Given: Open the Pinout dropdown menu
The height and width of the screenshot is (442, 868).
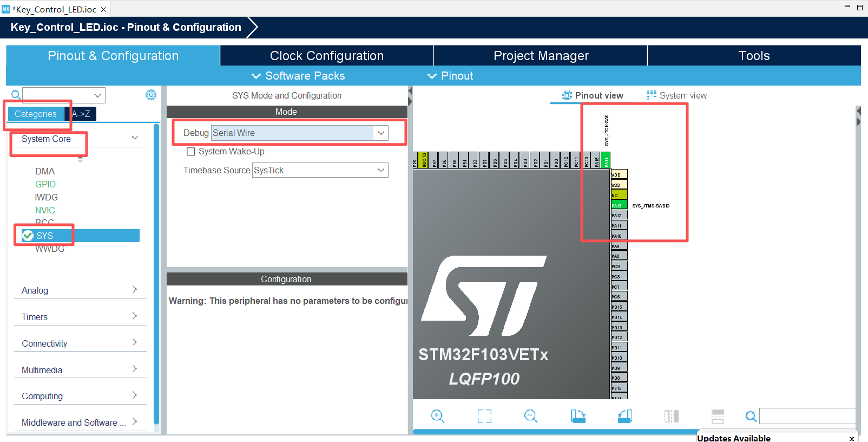Looking at the screenshot, I should coord(450,76).
